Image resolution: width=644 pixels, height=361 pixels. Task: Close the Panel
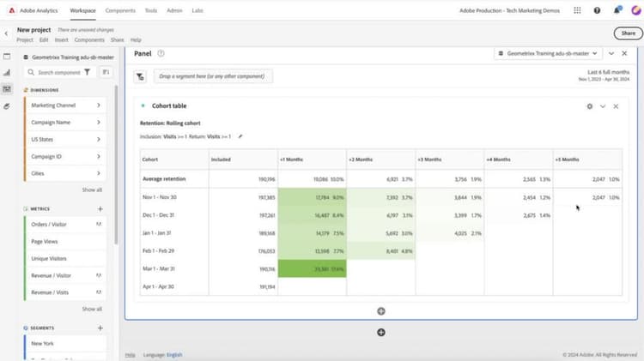[624, 53]
